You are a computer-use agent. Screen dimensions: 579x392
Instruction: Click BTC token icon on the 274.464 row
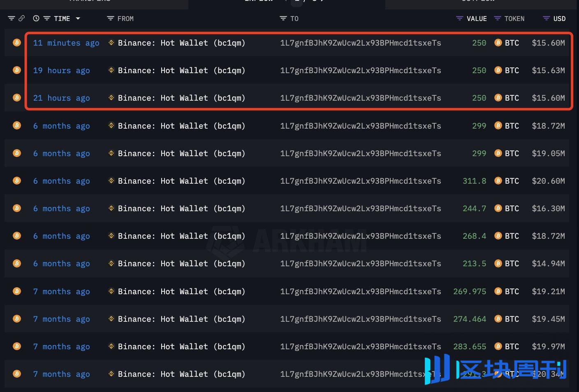click(498, 318)
